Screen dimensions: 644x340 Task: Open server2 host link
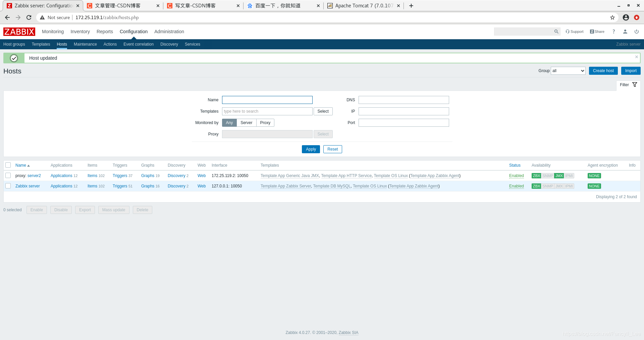(34, 176)
